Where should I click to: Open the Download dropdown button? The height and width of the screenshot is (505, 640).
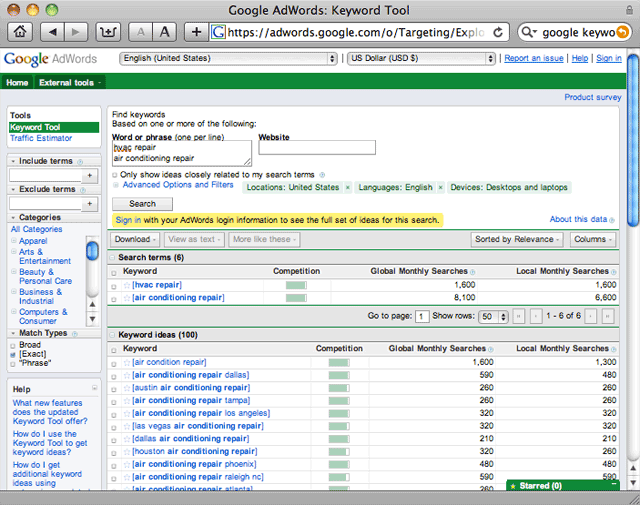135,240
